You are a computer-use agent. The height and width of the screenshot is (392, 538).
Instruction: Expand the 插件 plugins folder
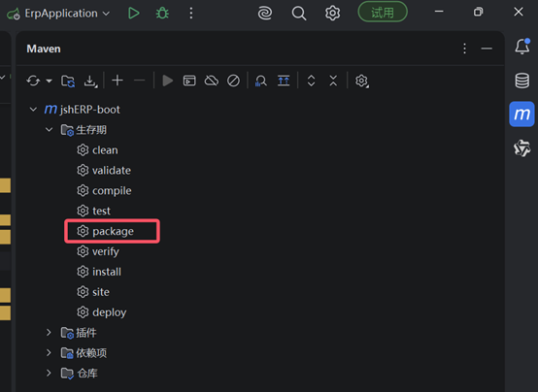[49, 332]
